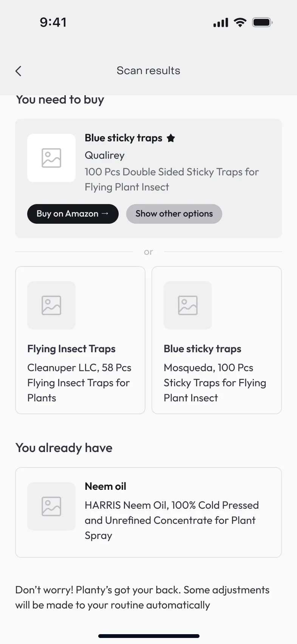Tap the back chevron arrow
This screenshot has width=297, height=644.
point(18,71)
